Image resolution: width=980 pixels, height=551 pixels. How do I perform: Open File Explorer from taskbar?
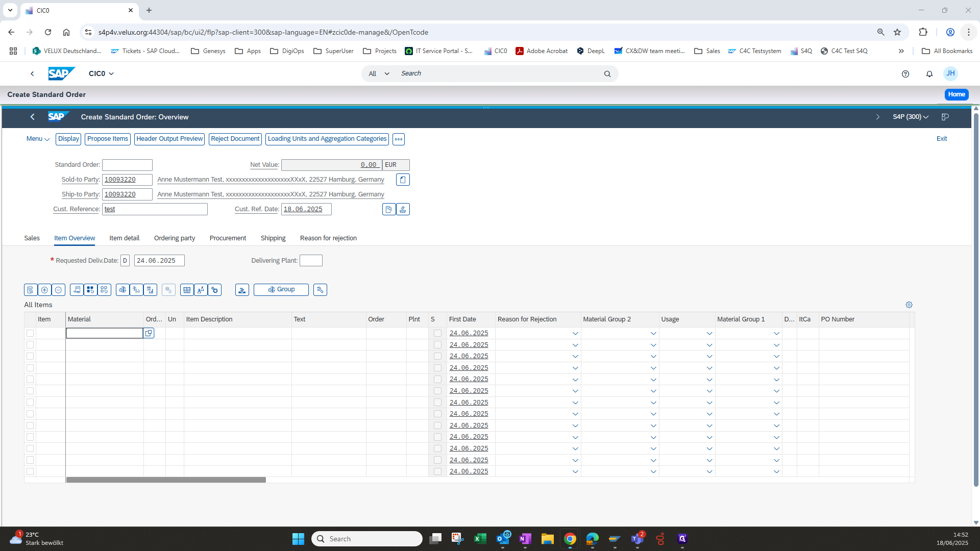pyautogui.click(x=548, y=539)
